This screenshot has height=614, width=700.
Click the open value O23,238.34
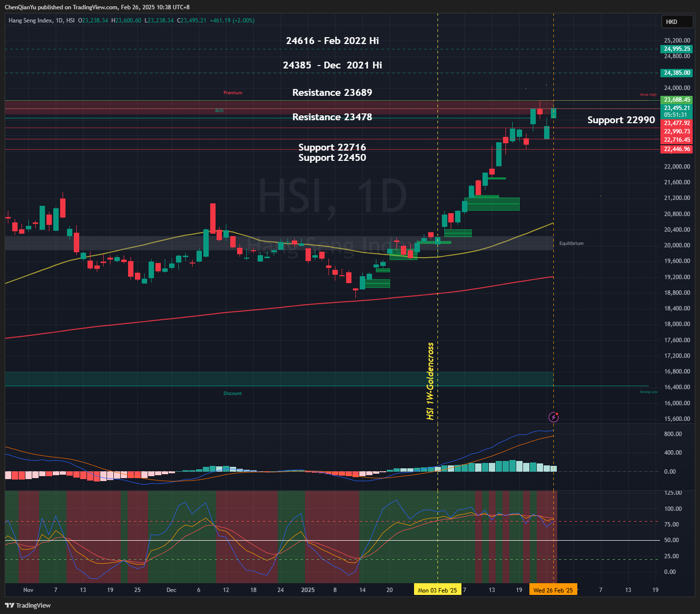[93, 21]
